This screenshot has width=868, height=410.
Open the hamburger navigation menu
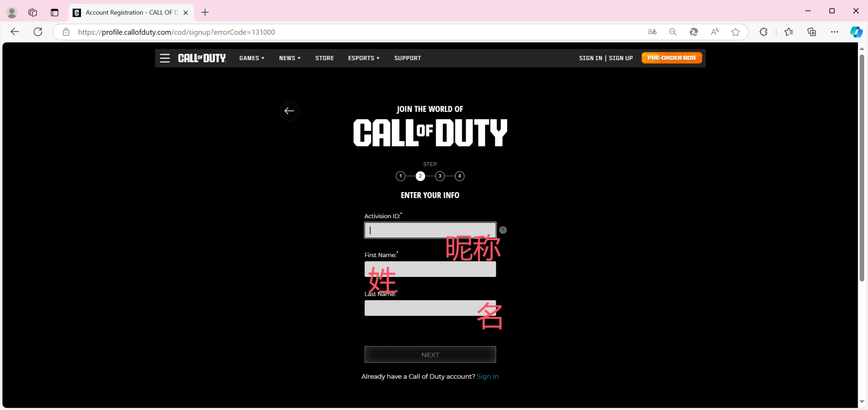point(165,58)
